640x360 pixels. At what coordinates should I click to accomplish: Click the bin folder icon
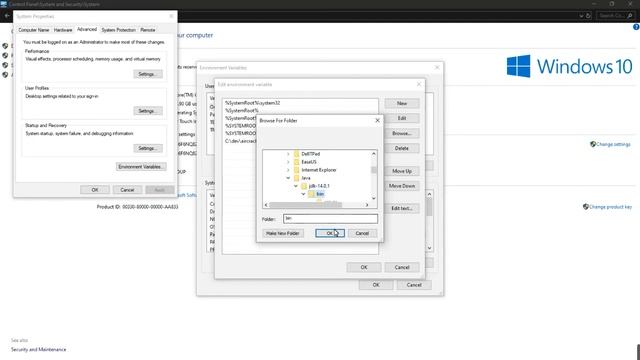311,194
